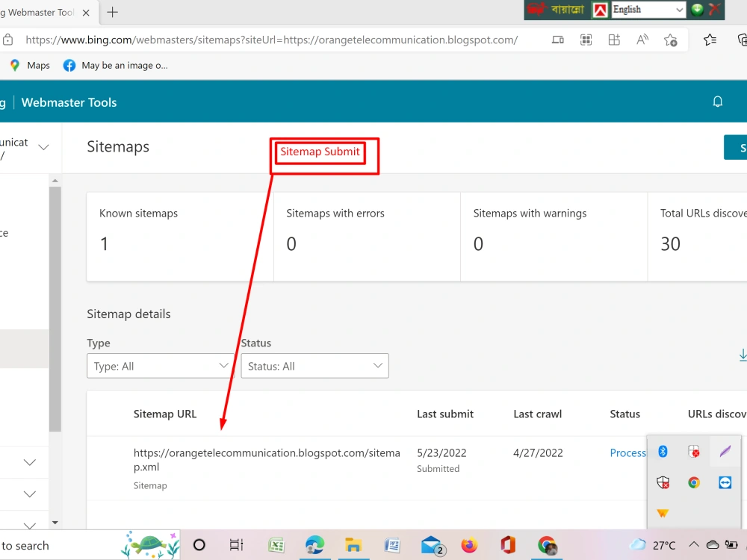Open a new browser tab

click(x=113, y=13)
